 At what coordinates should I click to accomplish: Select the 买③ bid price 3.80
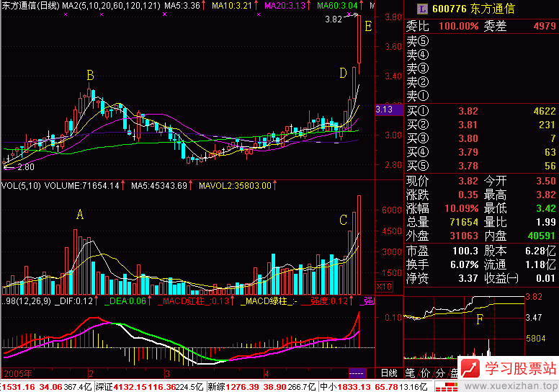click(x=468, y=138)
